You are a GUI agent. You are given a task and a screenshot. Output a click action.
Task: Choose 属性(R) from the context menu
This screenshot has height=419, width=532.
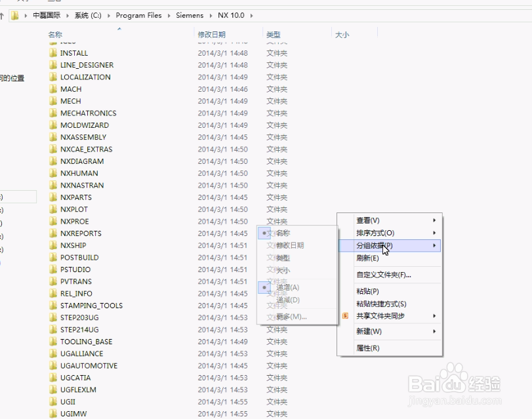(390, 348)
